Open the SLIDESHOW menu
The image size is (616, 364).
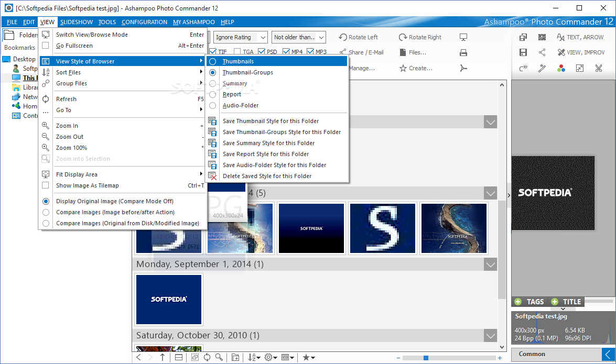pyautogui.click(x=77, y=22)
